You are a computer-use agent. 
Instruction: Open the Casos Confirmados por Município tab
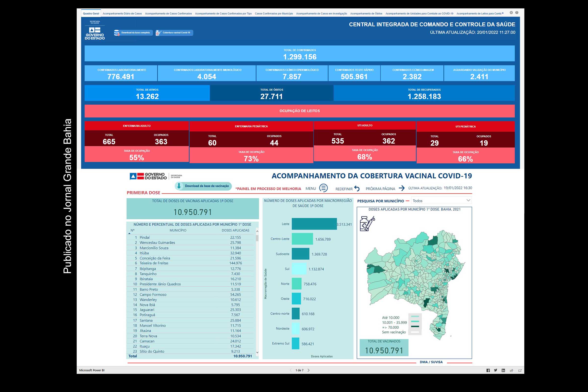point(274,13)
